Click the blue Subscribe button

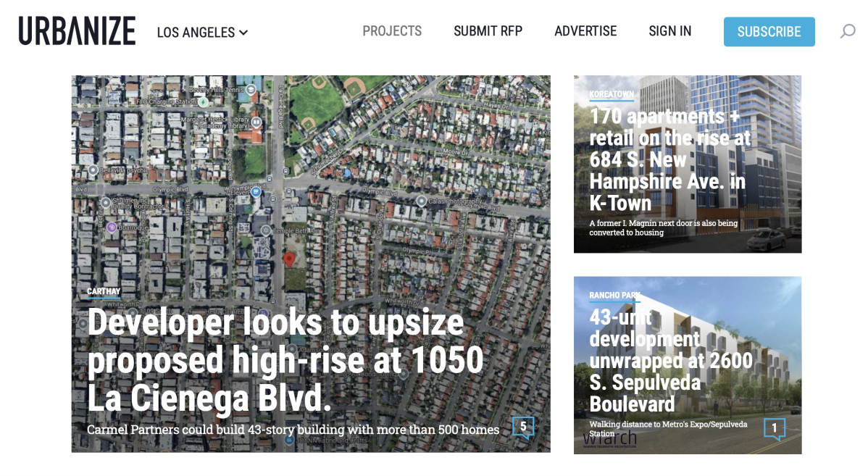tap(769, 32)
